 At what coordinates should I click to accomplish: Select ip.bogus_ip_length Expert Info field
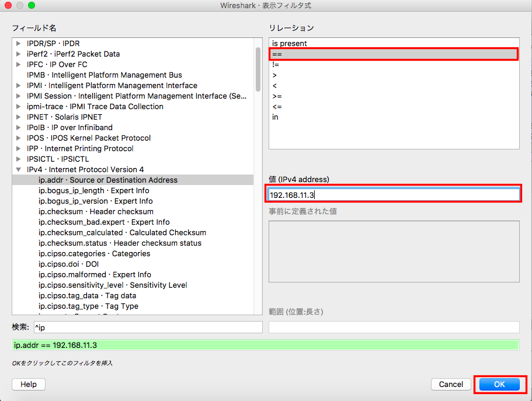[x=133, y=191]
